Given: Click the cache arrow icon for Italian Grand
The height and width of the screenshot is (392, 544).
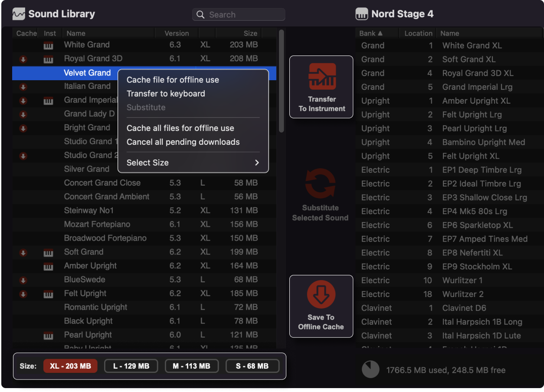Looking at the screenshot, I should [x=23, y=87].
